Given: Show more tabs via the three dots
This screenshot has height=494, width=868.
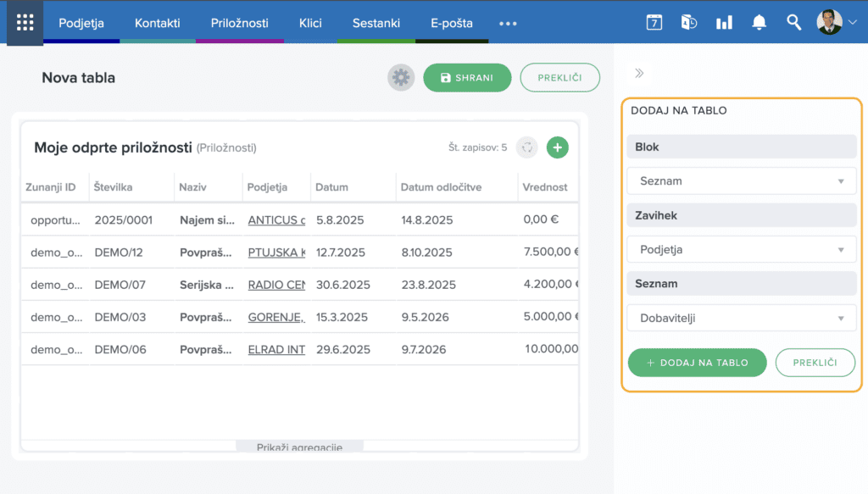Looking at the screenshot, I should (x=508, y=24).
